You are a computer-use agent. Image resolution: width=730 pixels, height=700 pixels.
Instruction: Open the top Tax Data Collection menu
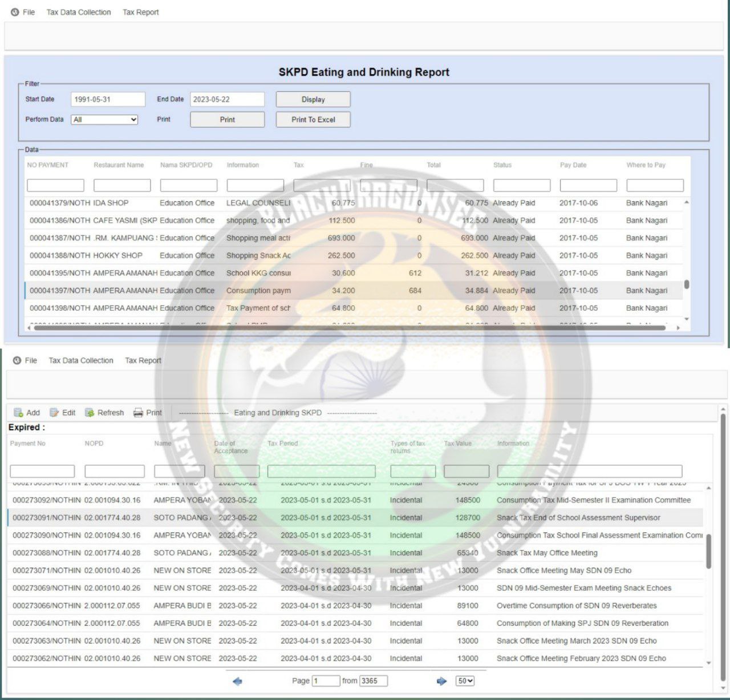click(x=79, y=12)
